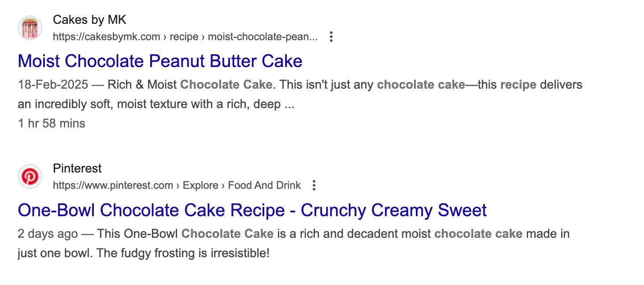Click the Cakes by MK favicon
Viewport: 644px width, 285px height.
30,28
